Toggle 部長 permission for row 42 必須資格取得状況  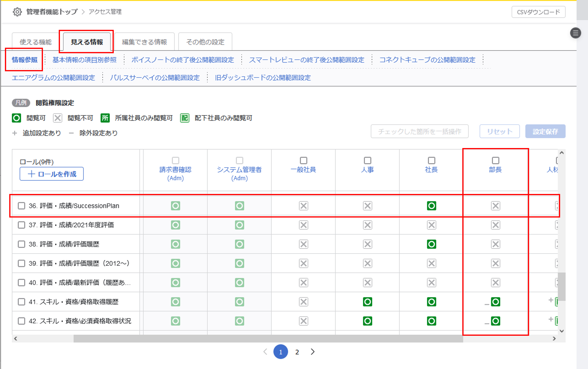(495, 321)
